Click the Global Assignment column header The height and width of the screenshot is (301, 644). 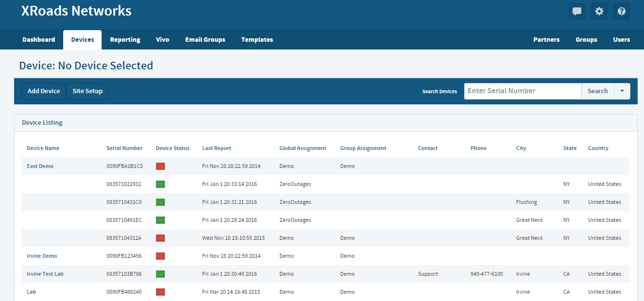click(303, 148)
